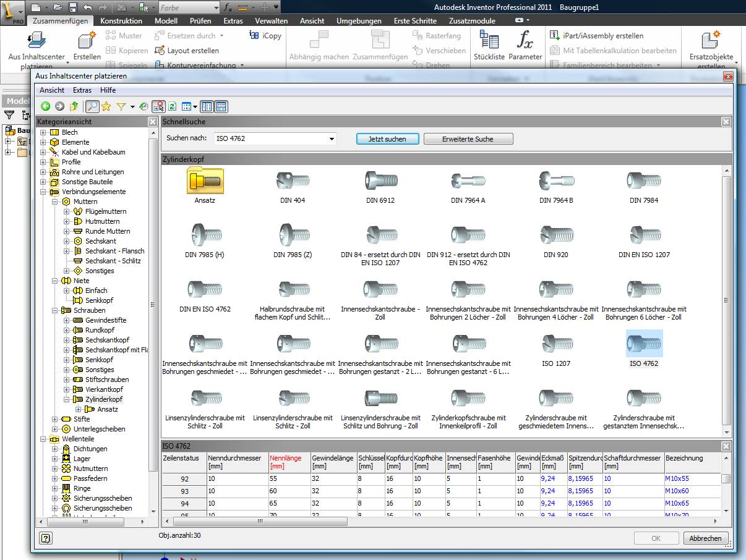Screen dimensions: 746x560
Task: Select Innensechskantschraube - Zoll screw
Action: pos(380,289)
